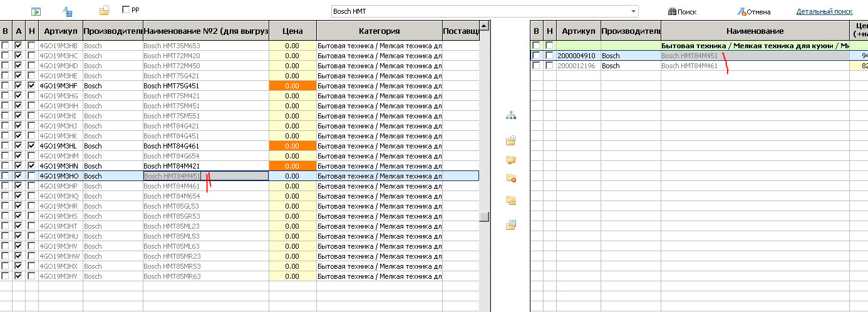
Task: Select the Bosch HMT35M653 name cell
Action: (206, 46)
